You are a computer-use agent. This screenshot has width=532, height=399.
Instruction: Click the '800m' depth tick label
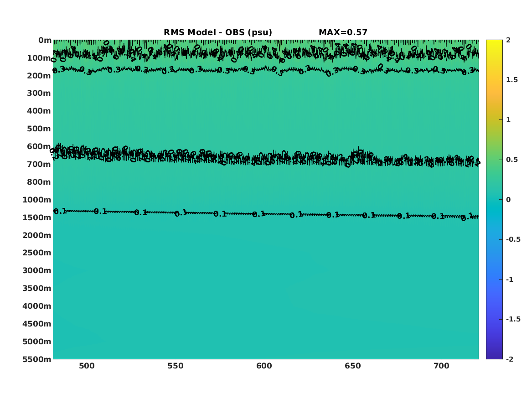coord(39,182)
